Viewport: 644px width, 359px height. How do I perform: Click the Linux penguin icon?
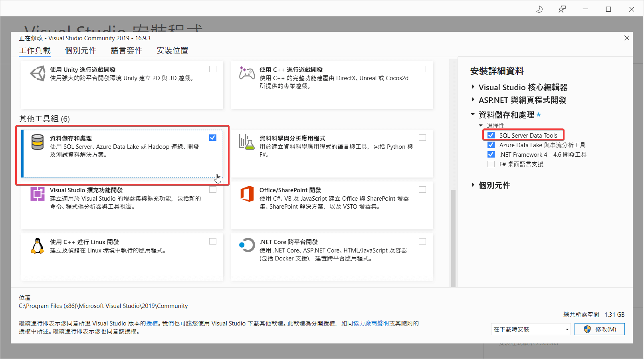(38, 246)
